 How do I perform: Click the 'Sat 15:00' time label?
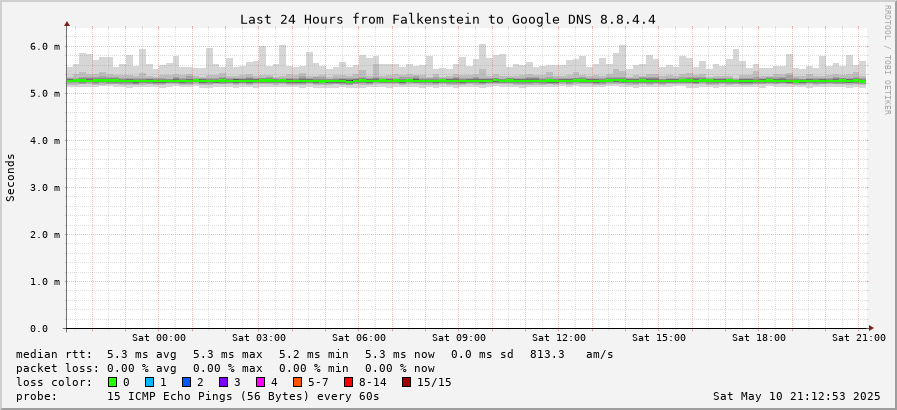(659, 338)
